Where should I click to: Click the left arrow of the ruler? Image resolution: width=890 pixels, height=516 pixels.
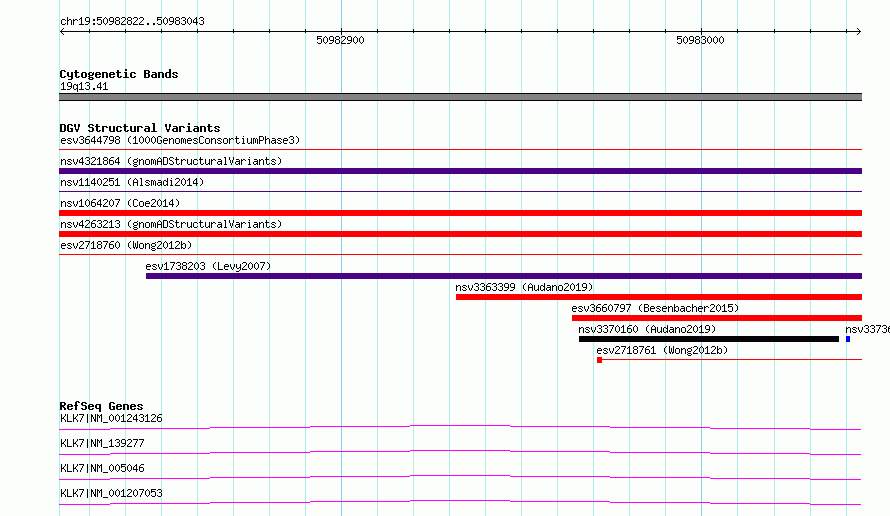[x=62, y=31]
